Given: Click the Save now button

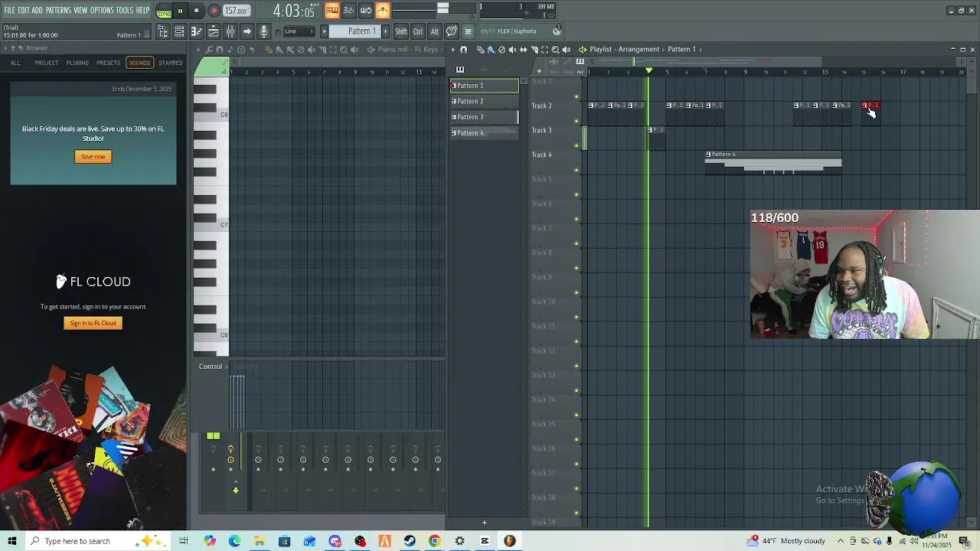Looking at the screenshot, I should pyautogui.click(x=93, y=157).
